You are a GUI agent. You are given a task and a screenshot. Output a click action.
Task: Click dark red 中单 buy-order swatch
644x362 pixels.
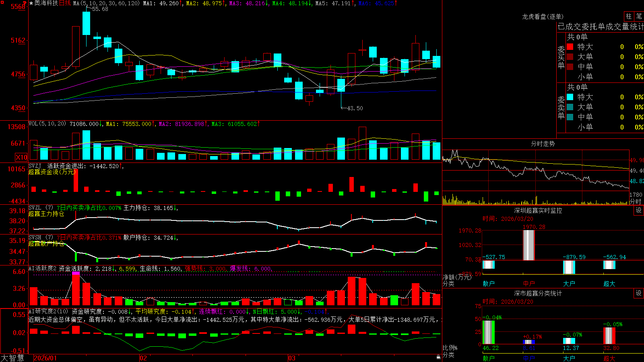click(x=570, y=67)
